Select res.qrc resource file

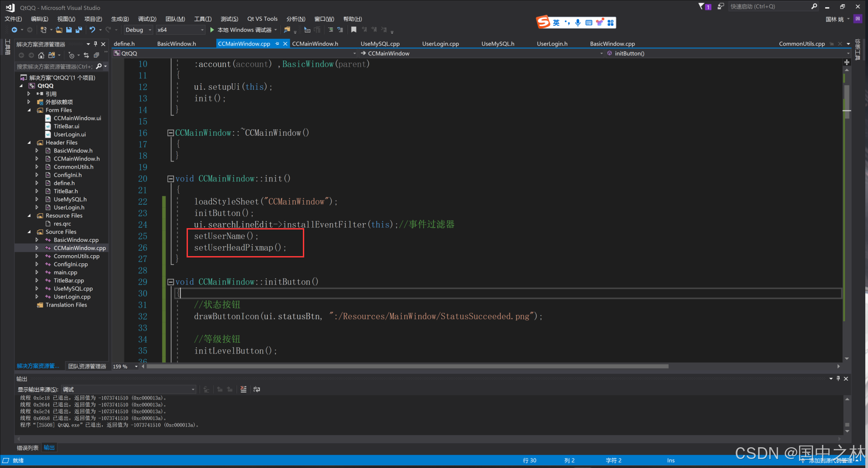(x=62, y=224)
